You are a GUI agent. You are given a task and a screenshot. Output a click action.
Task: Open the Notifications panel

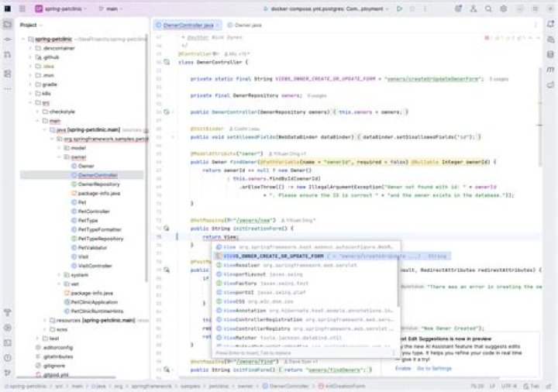[x=550, y=24]
